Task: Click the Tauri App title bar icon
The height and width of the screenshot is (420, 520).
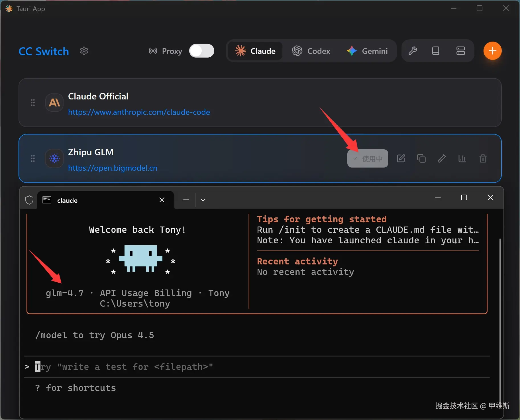Action: tap(9, 9)
